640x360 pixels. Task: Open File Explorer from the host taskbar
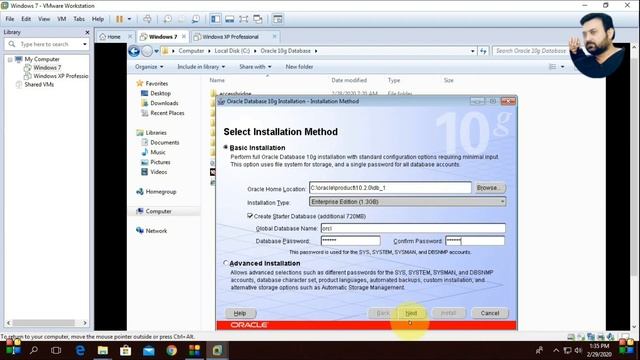click(x=103, y=350)
